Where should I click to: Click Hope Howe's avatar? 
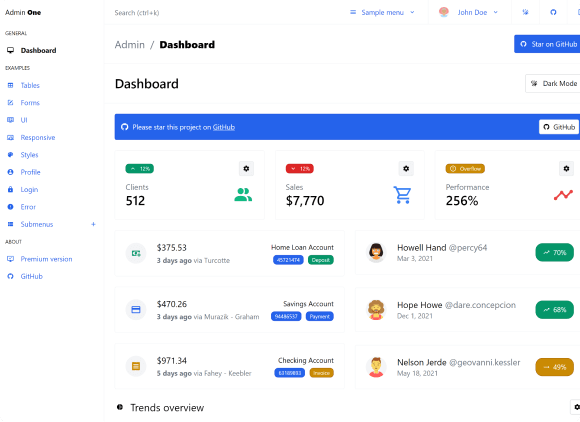click(376, 310)
